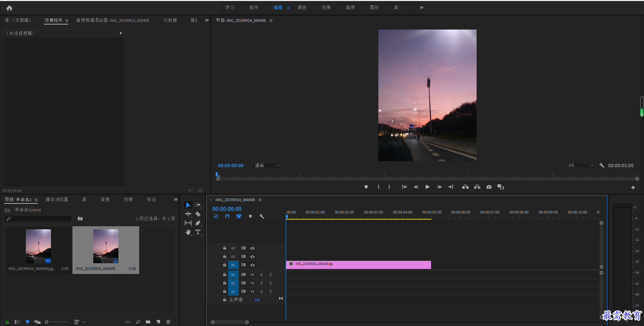Switch to the 学习 workspace
Image resolution: width=644 pixels, height=326 pixels.
tap(230, 7)
